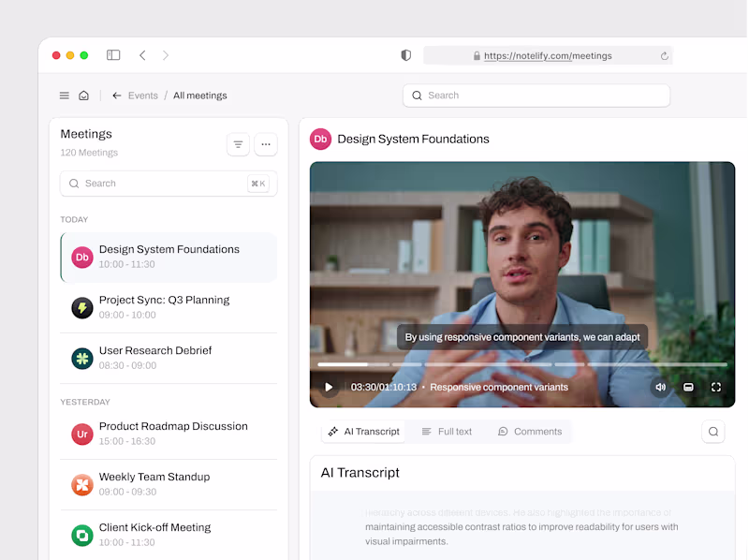
Task: Expand the YESTERDAY section header
Action: tap(87, 401)
